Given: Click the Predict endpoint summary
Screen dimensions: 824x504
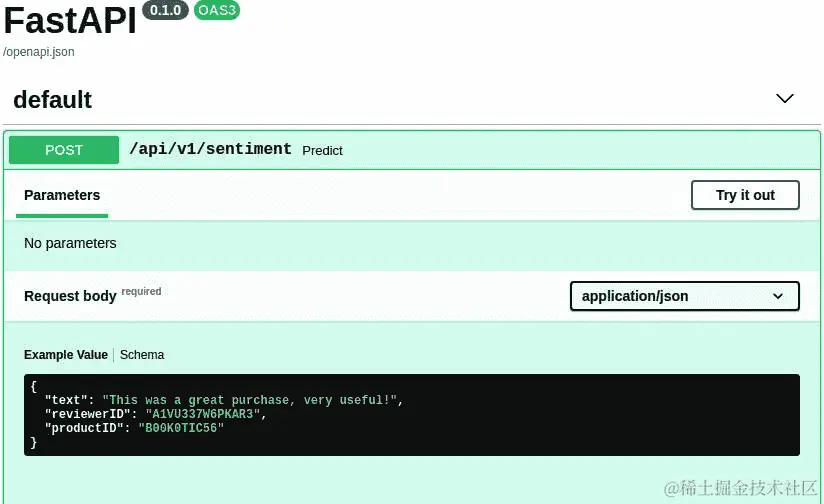Looking at the screenshot, I should tap(322, 151).
